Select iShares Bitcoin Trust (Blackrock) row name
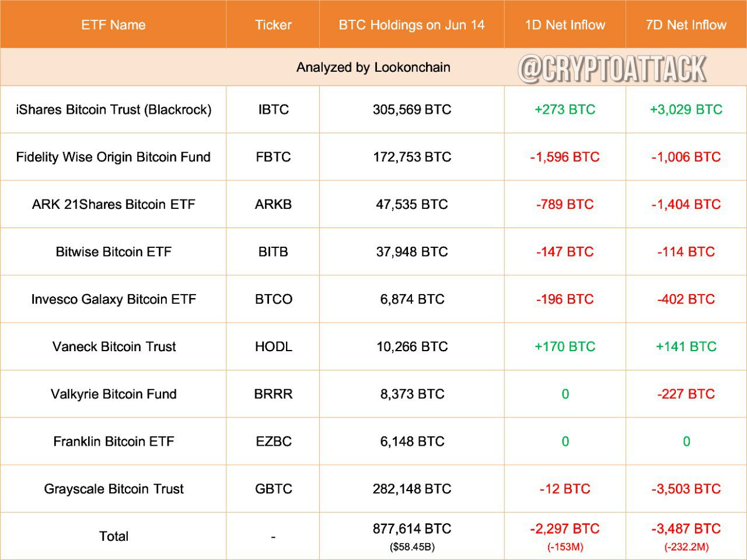 pyautogui.click(x=114, y=110)
